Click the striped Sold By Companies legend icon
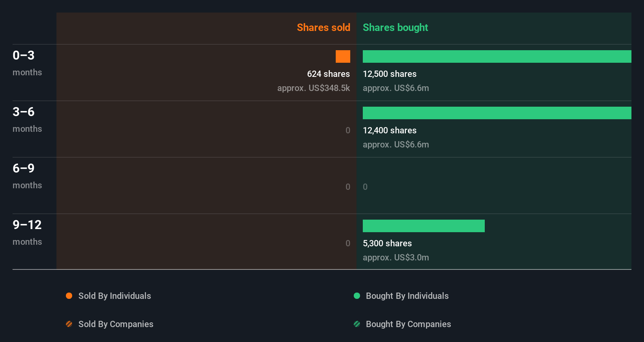Viewport: 644px width, 342px height. tap(69, 324)
